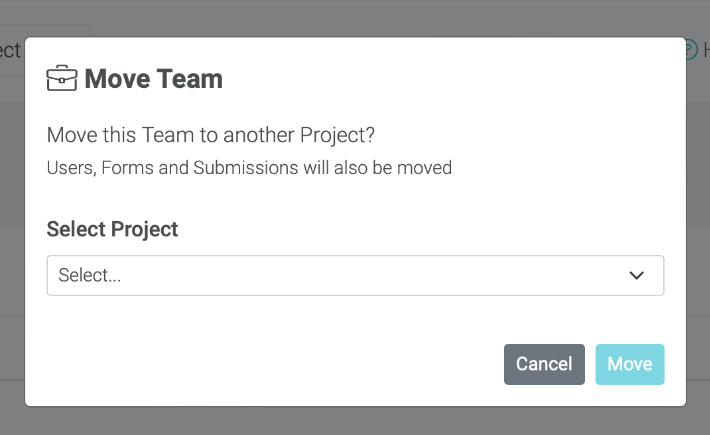Click the word "Team" in the title
Image resolution: width=710 pixels, height=435 pixels.
pyautogui.click(x=189, y=79)
